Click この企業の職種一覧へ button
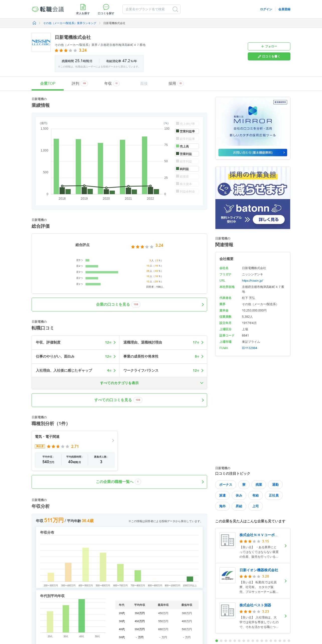Screen dimensions: 322x644 click(x=119, y=482)
